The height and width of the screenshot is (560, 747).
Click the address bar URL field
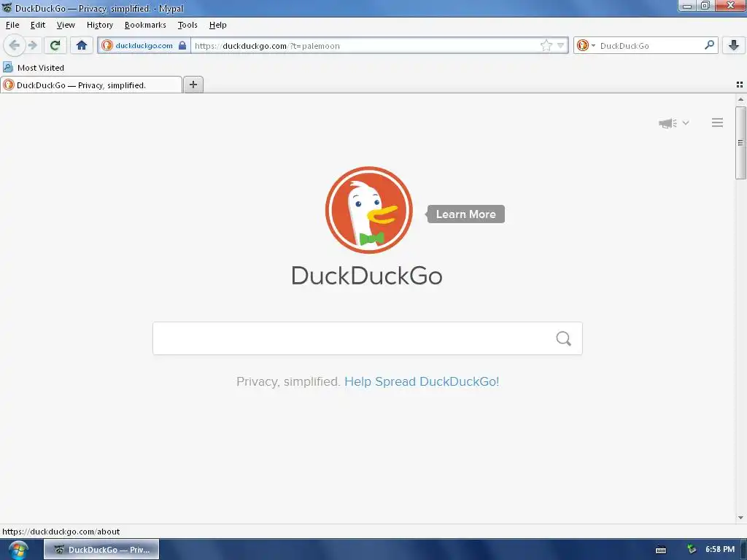tap(365, 46)
